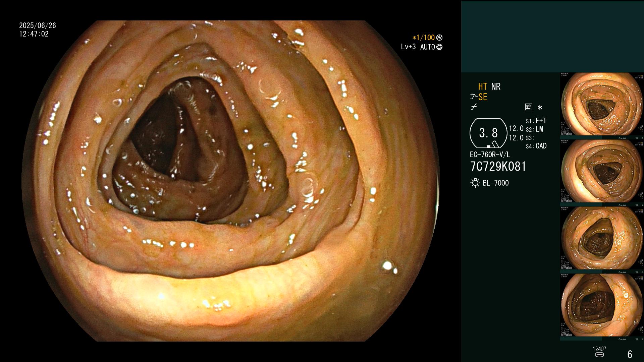This screenshot has height=362, width=644.
Task: Click the S2: LM switch assignment
Action: pos(534,129)
